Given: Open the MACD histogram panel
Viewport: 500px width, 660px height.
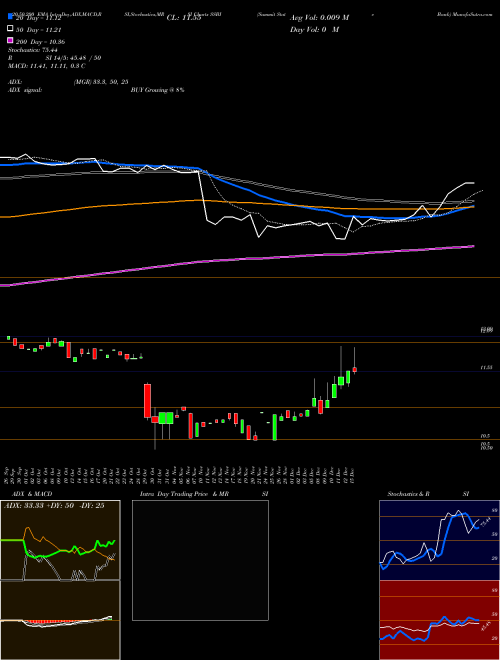Looking at the screenshot, I should click(60, 620).
